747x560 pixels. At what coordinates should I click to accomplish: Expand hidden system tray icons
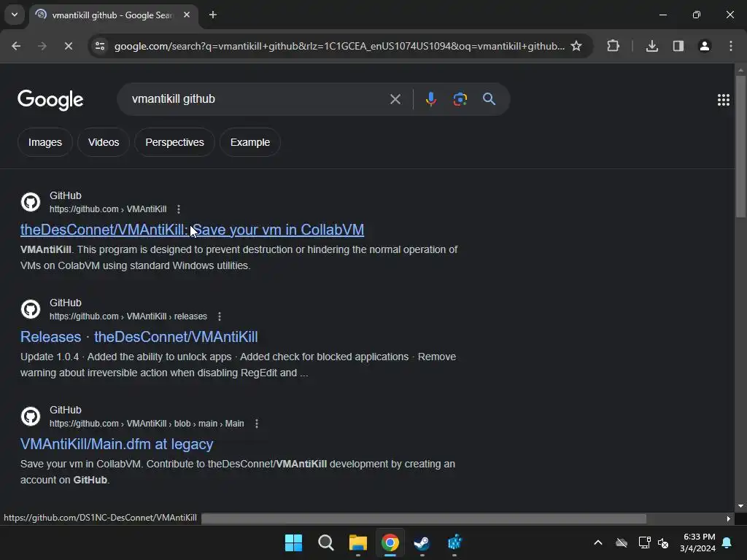pos(598,542)
